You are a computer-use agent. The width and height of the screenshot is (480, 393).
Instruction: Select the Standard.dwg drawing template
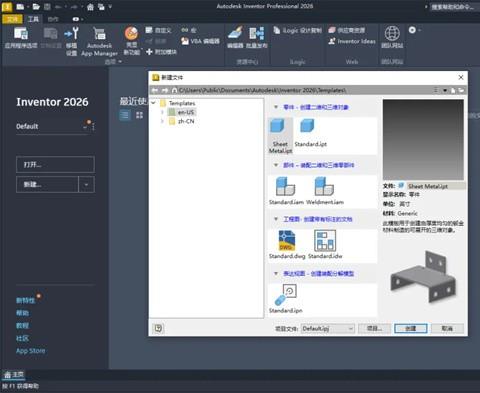(x=287, y=245)
